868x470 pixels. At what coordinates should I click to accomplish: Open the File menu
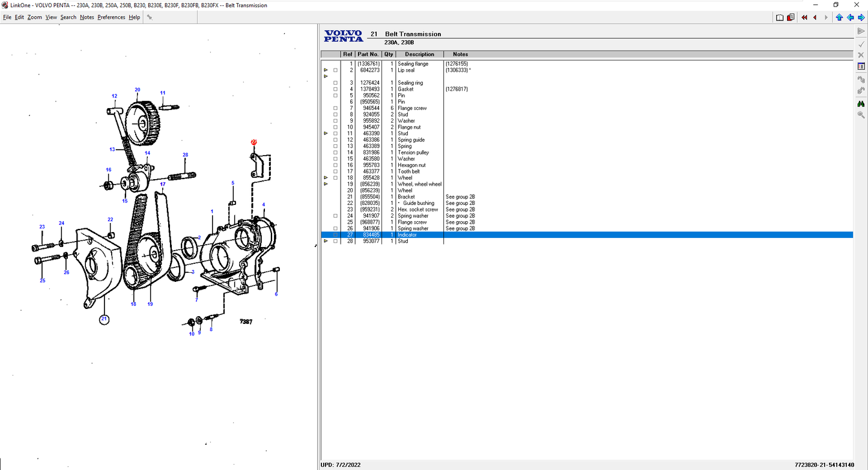point(7,17)
